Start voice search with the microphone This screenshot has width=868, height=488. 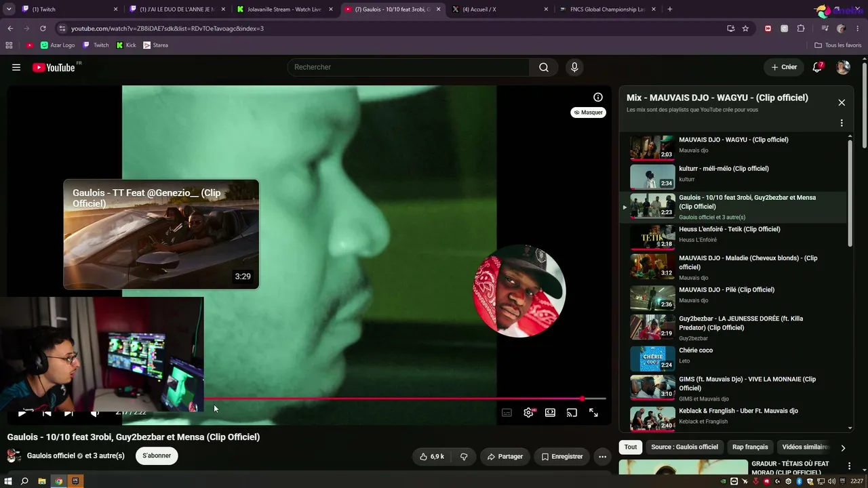click(x=574, y=67)
